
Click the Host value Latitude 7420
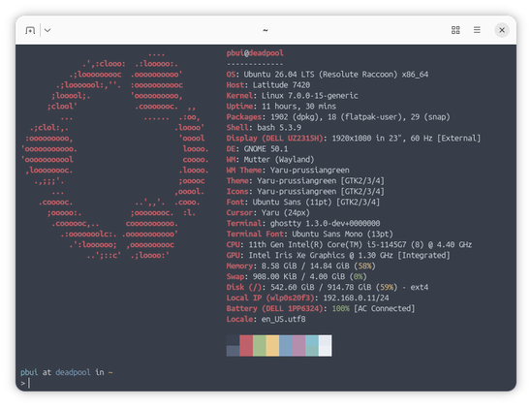click(x=281, y=85)
